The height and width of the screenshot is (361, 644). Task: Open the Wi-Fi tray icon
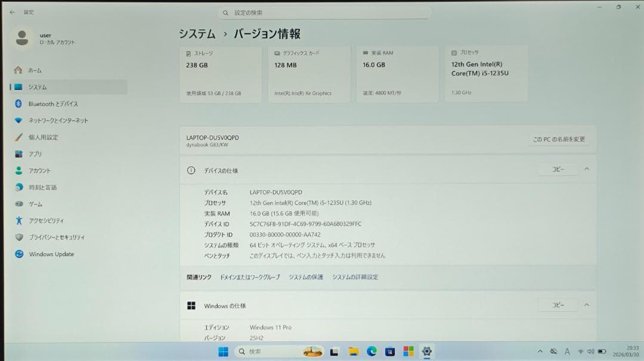click(x=580, y=351)
